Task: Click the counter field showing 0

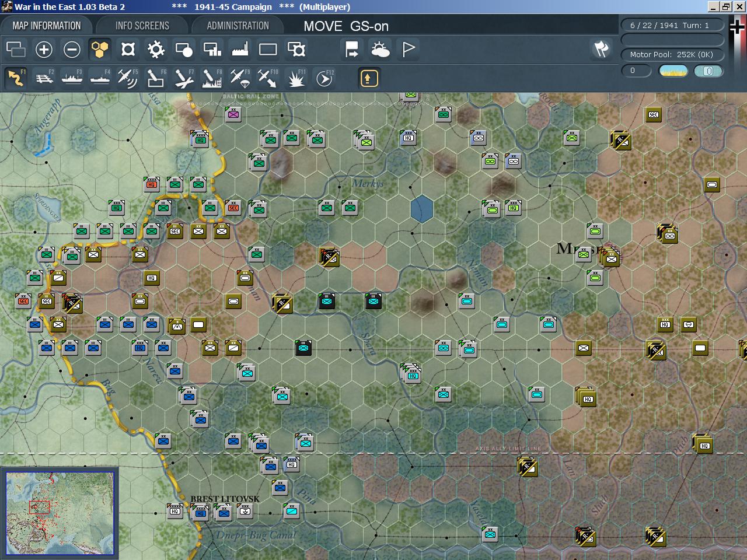Action: (x=636, y=71)
